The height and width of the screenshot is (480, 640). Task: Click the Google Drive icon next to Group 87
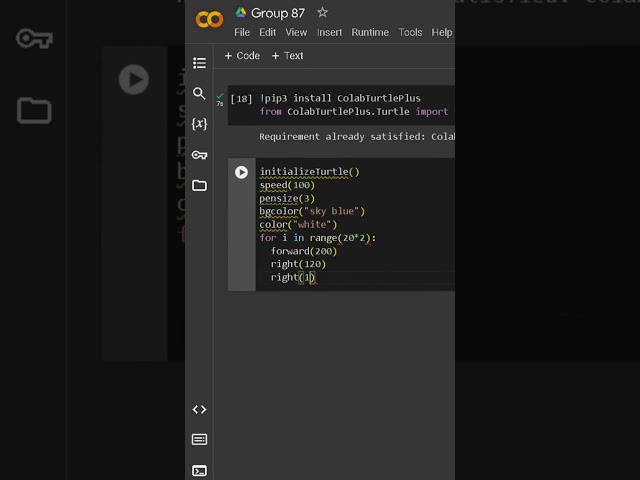pos(241,13)
